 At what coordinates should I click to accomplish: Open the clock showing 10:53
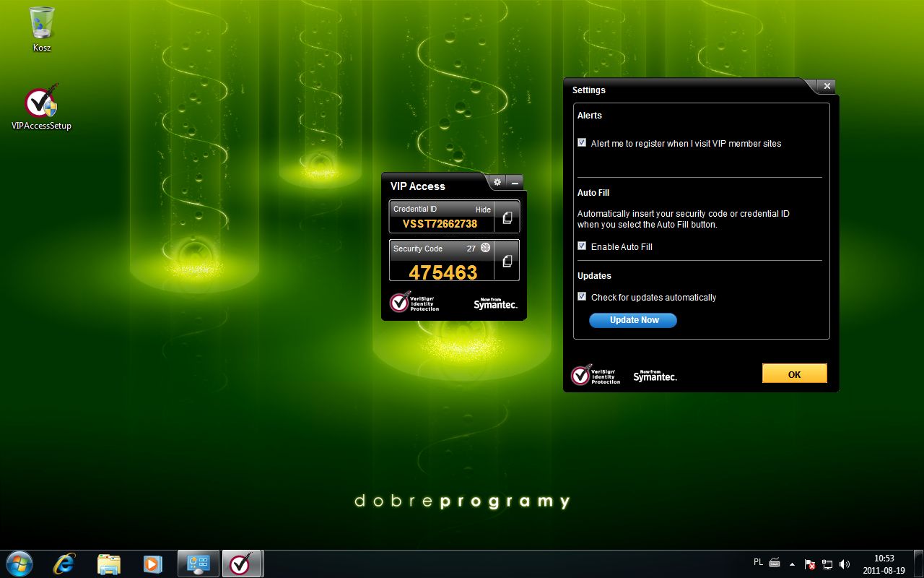(884, 564)
